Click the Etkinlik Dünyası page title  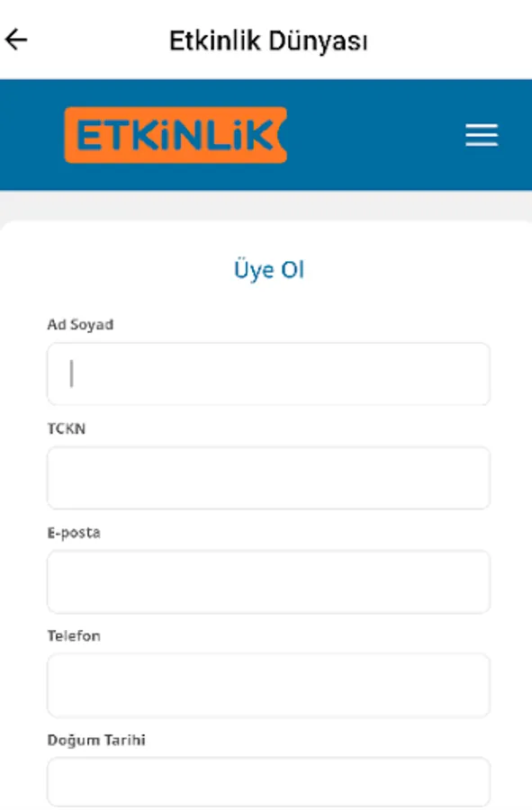point(268,40)
